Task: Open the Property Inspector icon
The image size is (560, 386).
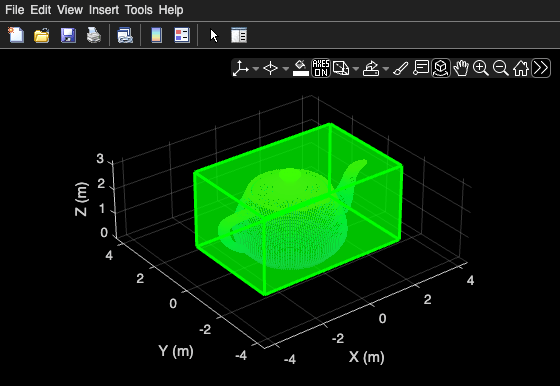Action: point(239,35)
